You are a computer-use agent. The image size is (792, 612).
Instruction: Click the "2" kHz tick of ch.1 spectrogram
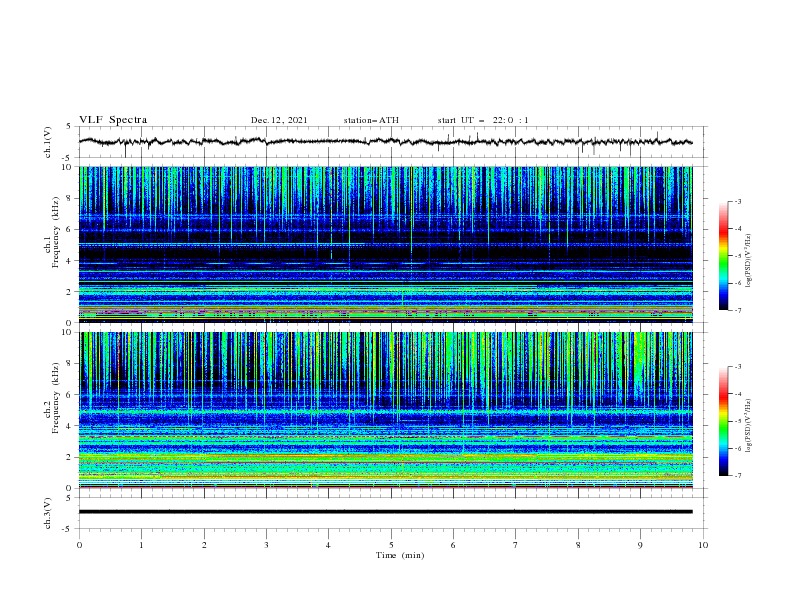[69, 292]
